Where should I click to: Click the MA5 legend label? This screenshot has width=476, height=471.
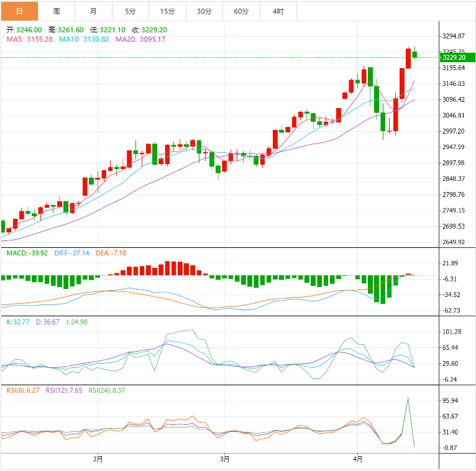[29, 39]
